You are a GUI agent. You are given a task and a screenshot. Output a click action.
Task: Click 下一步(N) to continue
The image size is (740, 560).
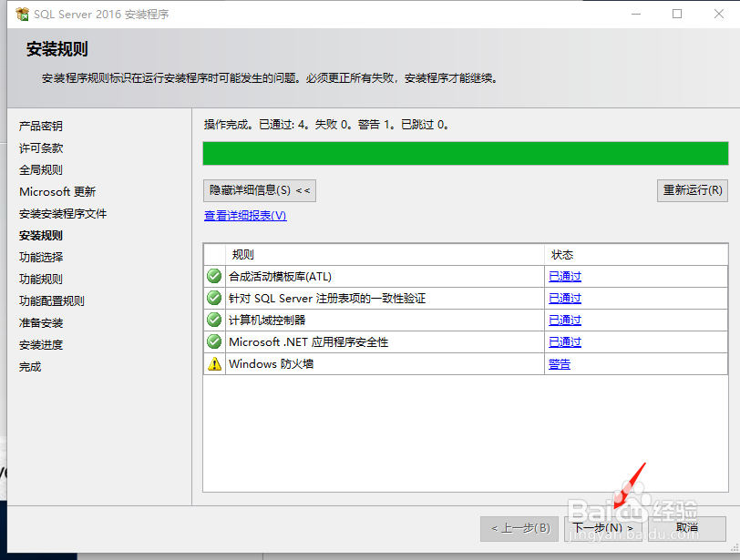pyautogui.click(x=602, y=528)
